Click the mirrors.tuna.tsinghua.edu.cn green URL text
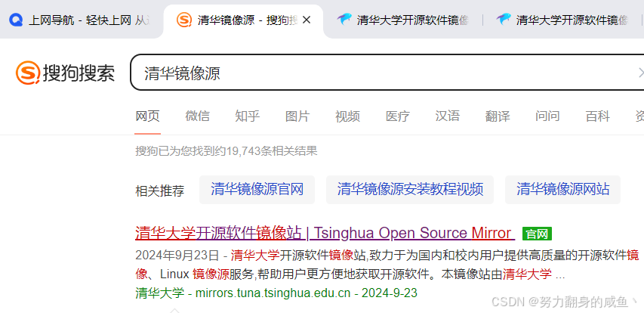The width and height of the screenshot is (644, 313). (x=273, y=293)
